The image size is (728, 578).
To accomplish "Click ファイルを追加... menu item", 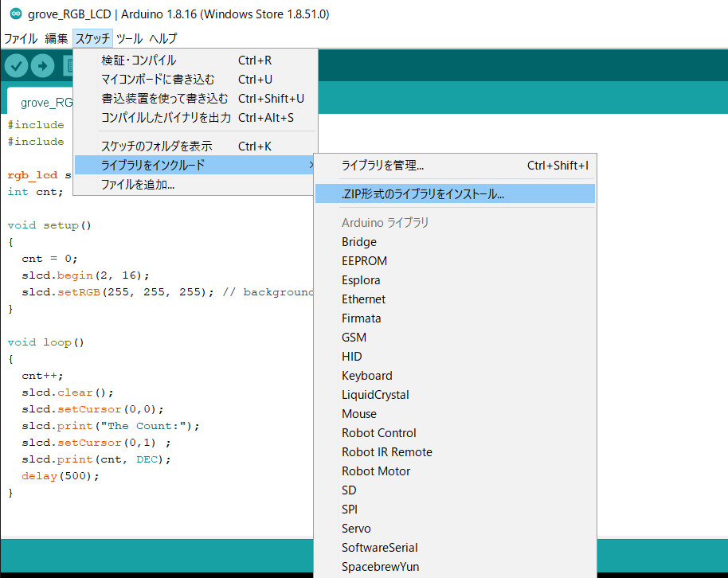I will pos(138,185).
